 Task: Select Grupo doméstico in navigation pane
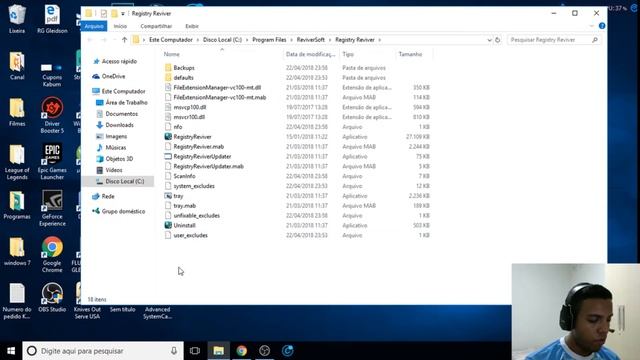(123, 211)
